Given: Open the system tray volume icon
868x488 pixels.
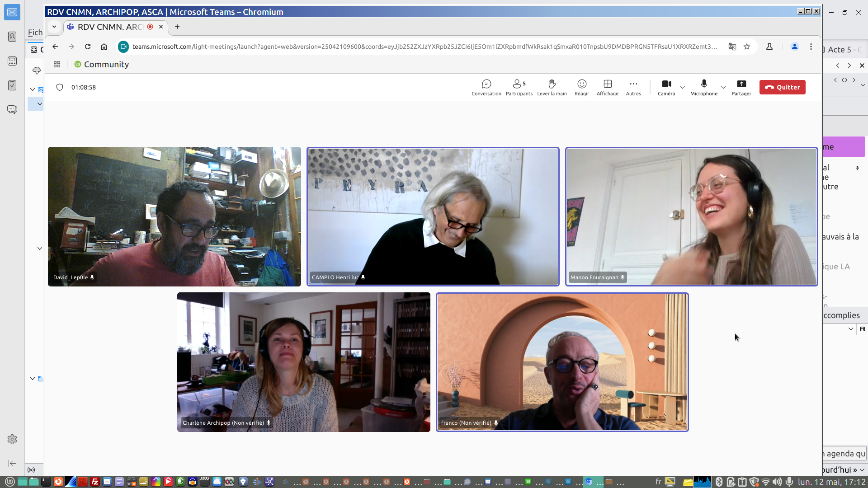Looking at the screenshot, I should coord(777,482).
